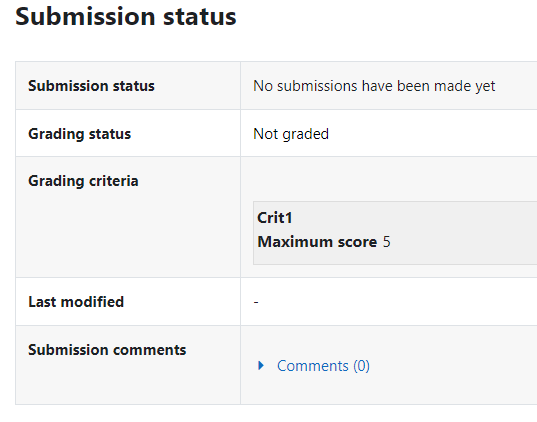Click the '(0)' comment count

(361, 366)
